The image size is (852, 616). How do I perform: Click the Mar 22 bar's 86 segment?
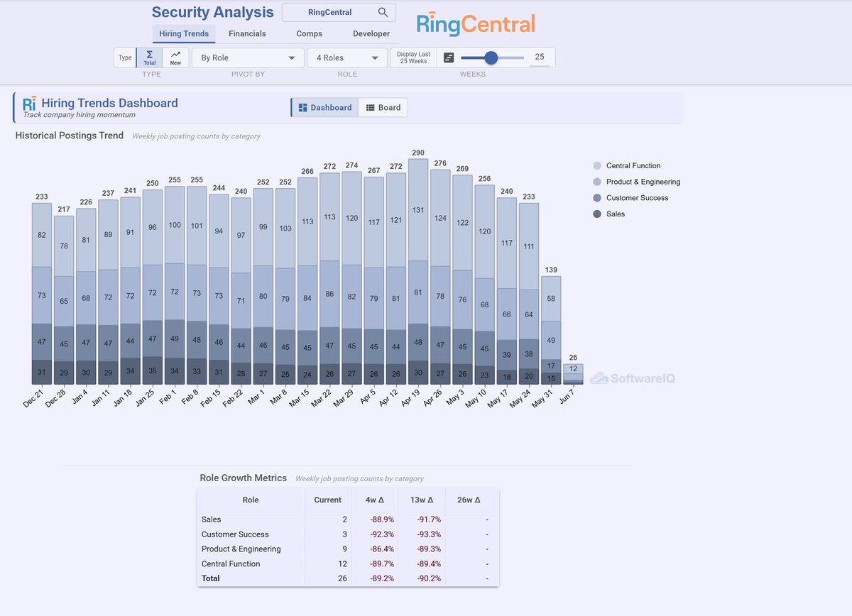click(x=330, y=294)
